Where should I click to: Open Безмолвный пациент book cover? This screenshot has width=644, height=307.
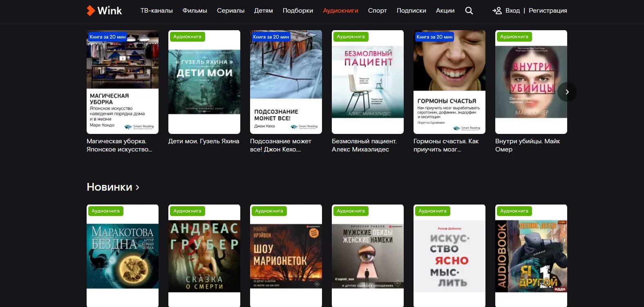coord(368,82)
